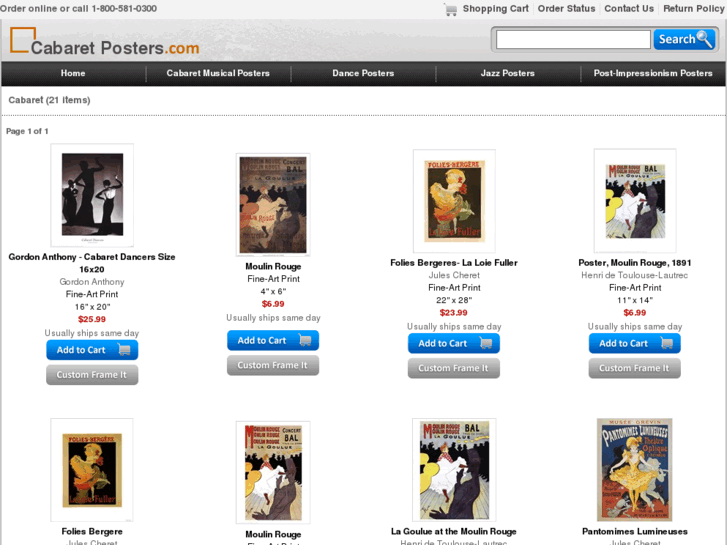The width and height of the screenshot is (727, 545).
Task: Click the shopping cart icon in header
Action: pyautogui.click(x=451, y=9)
